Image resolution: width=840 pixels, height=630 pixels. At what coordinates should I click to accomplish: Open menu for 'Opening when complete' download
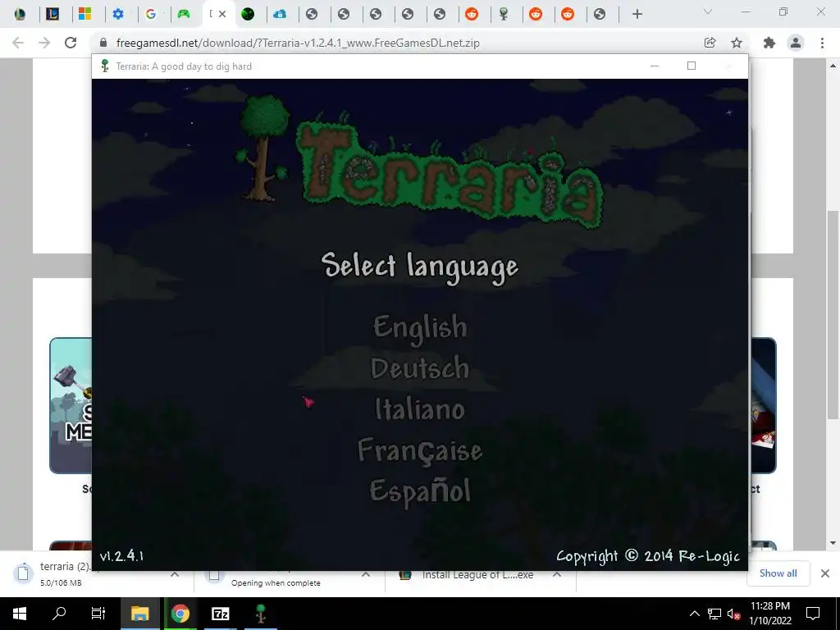coord(365,573)
